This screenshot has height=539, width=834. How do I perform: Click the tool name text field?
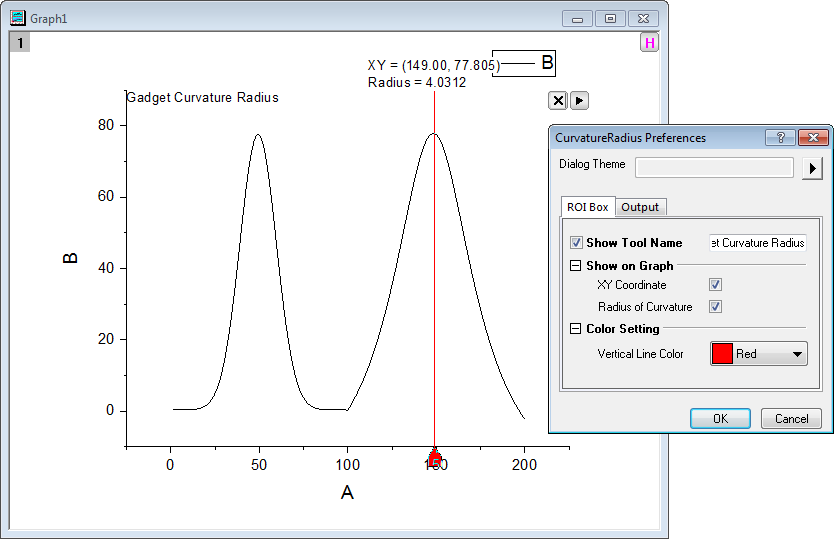click(x=758, y=243)
